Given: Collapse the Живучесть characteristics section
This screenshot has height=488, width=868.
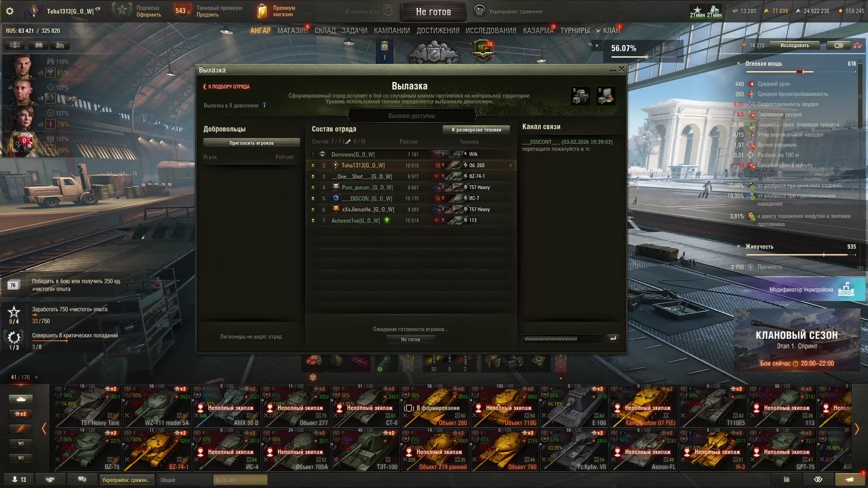Looking at the screenshot, I should 738,247.
